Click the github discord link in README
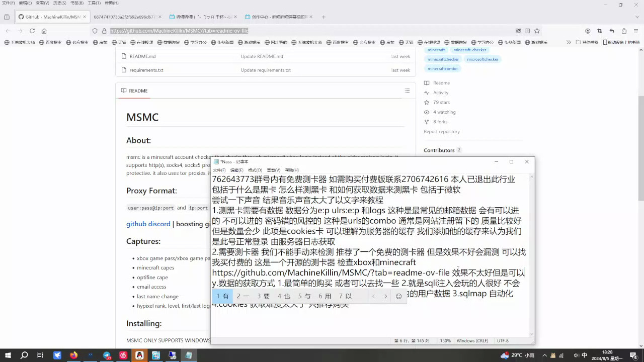This screenshot has width=644, height=362. point(148,224)
